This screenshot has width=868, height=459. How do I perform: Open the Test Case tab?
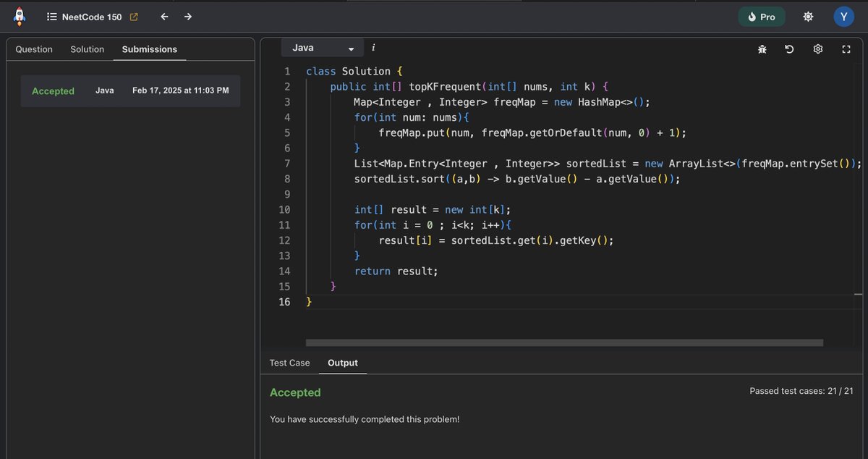[289, 363]
